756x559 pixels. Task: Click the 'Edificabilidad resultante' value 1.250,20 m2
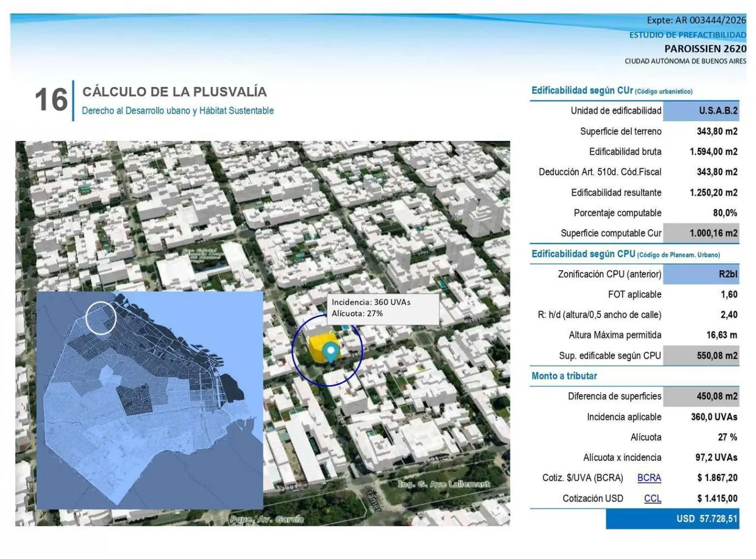point(714,193)
